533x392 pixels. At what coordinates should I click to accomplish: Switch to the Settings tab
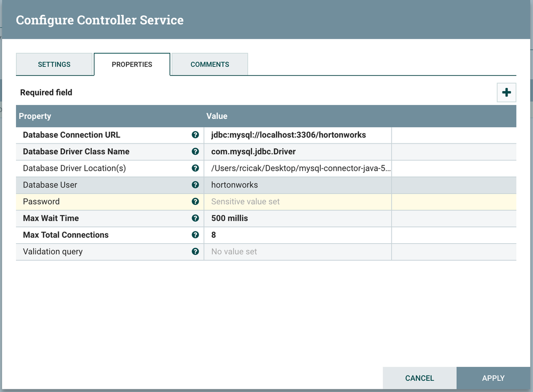[x=54, y=65]
